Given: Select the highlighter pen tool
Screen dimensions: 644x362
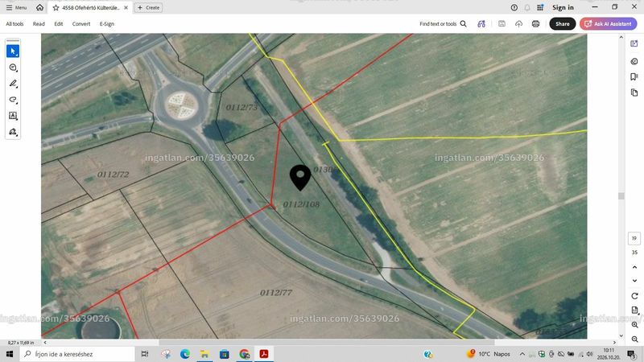Looking at the screenshot, I should tap(13, 84).
